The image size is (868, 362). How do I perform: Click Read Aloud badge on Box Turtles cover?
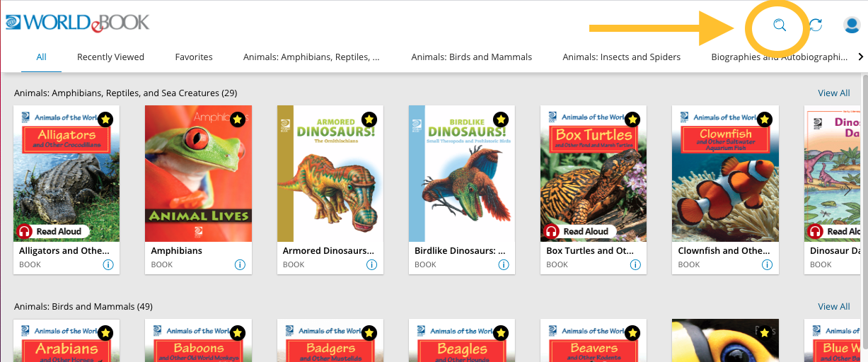pos(579,231)
